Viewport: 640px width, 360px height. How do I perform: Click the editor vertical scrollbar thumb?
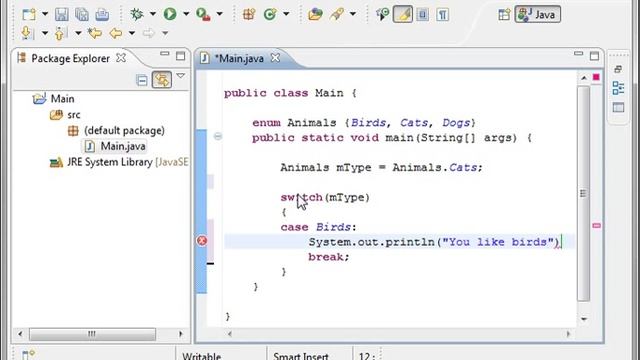[584, 193]
